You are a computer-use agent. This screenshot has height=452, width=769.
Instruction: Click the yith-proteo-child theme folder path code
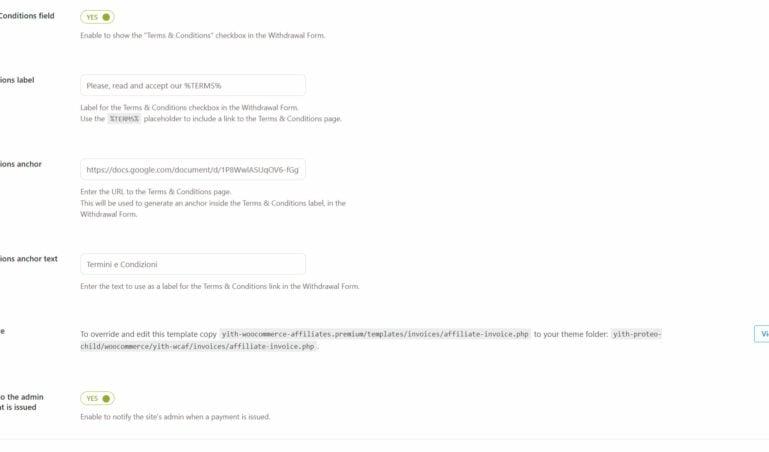pos(371,340)
